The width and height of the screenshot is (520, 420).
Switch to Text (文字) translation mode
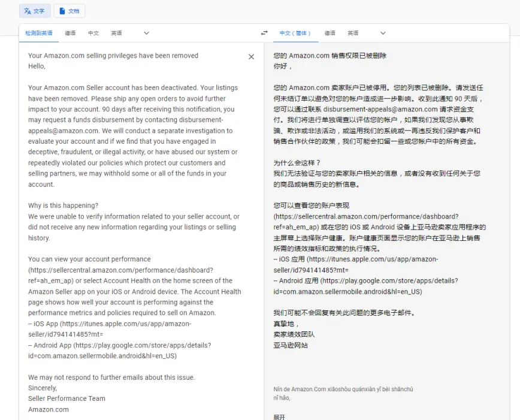click(35, 11)
